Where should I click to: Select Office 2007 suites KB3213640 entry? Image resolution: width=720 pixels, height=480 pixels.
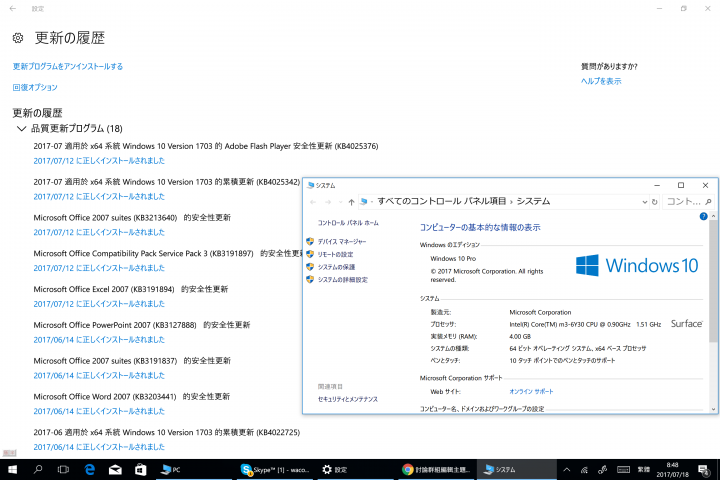pos(132,218)
